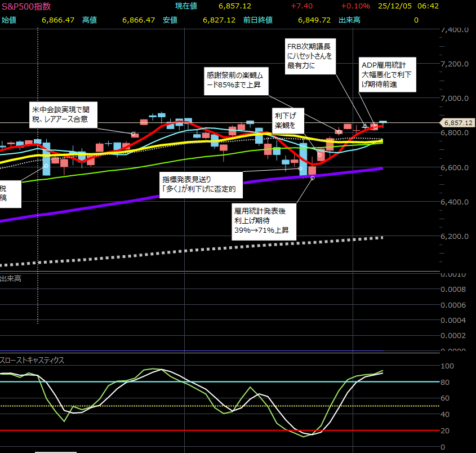Select the 出来高 volume panel label
This screenshot has width=476, height=453.
(11, 278)
